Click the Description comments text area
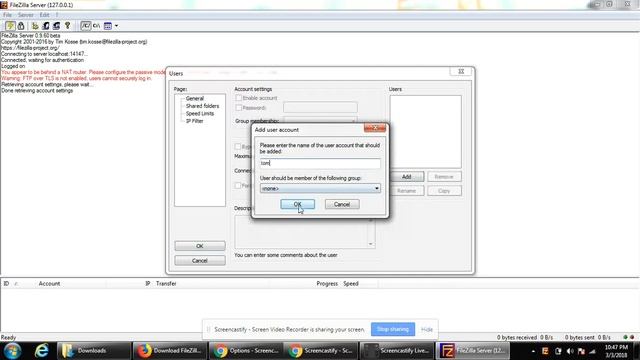The width and height of the screenshot is (640, 360). click(301, 232)
